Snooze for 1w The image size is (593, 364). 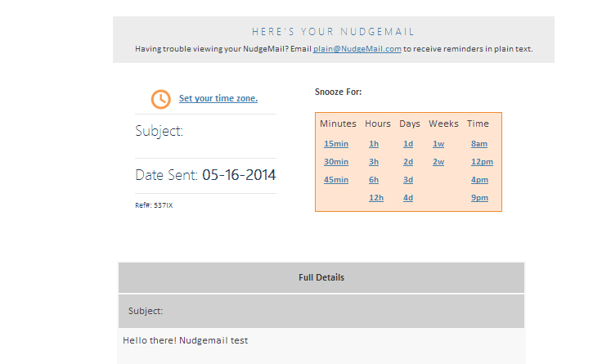(438, 144)
